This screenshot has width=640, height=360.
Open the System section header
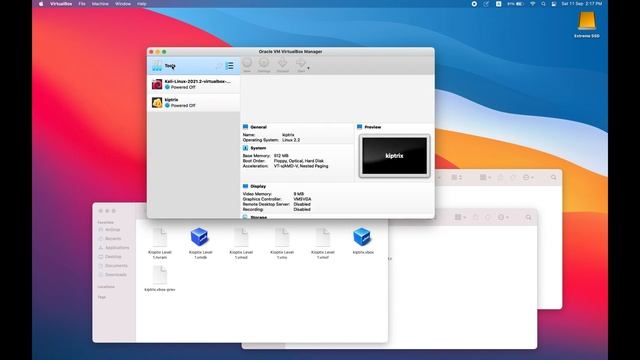point(258,148)
